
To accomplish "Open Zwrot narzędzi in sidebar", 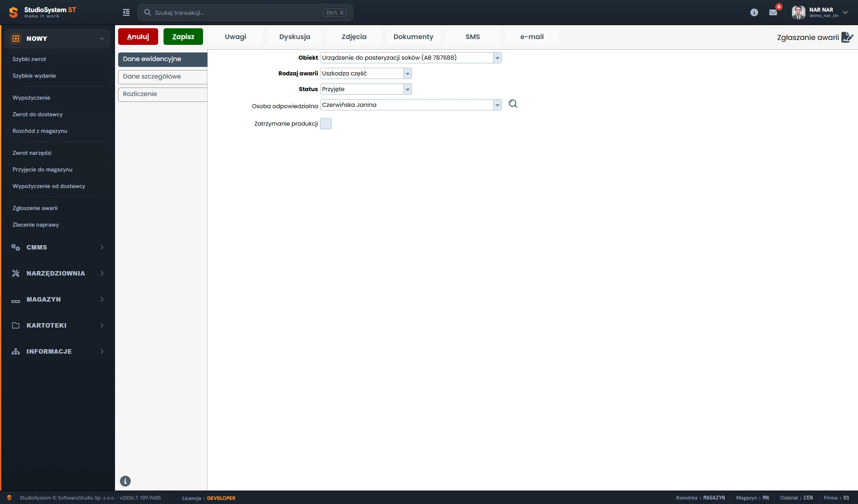I will click(32, 153).
